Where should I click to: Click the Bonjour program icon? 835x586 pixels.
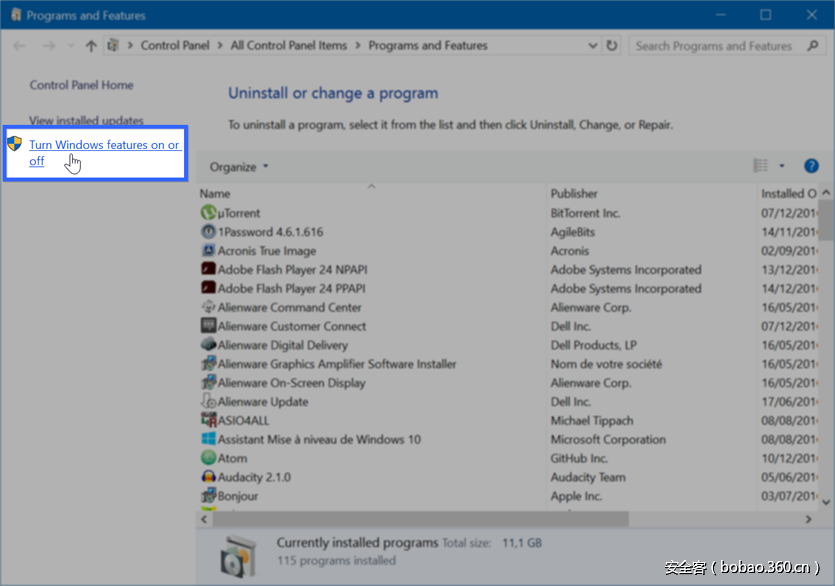coord(208,495)
